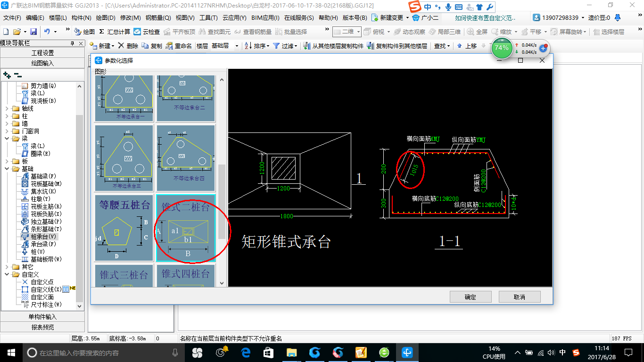Click the open folder icon
Viewport: 644px width, 362px height.
click(x=17, y=32)
